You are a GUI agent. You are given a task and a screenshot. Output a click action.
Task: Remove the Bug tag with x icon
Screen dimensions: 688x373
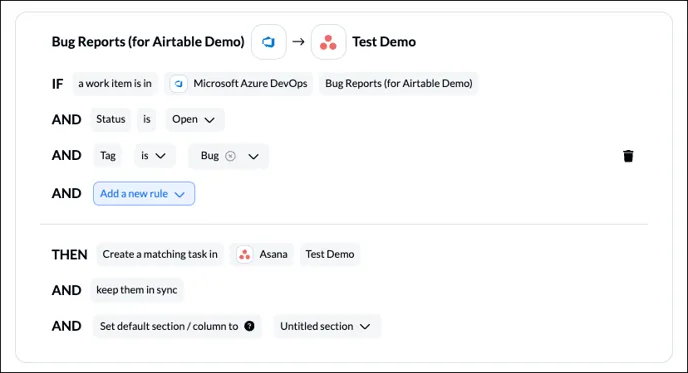[x=230, y=156]
